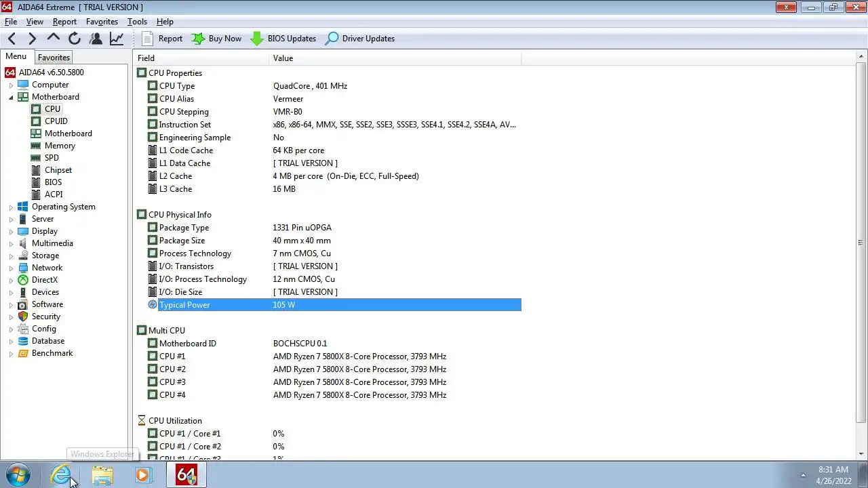The height and width of the screenshot is (488, 868).
Task: Open the graph chart toolbar icon
Action: [117, 39]
